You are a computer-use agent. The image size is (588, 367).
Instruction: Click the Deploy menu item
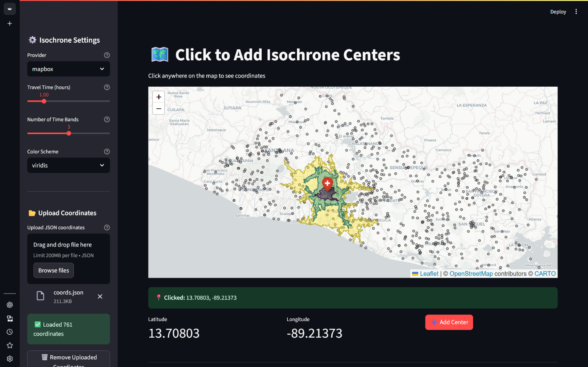(558, 12)
